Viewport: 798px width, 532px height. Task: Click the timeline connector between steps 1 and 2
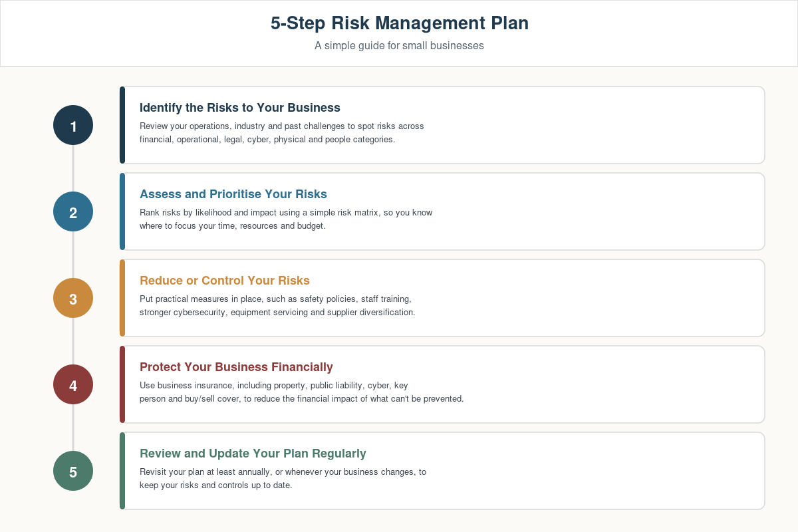73,168
